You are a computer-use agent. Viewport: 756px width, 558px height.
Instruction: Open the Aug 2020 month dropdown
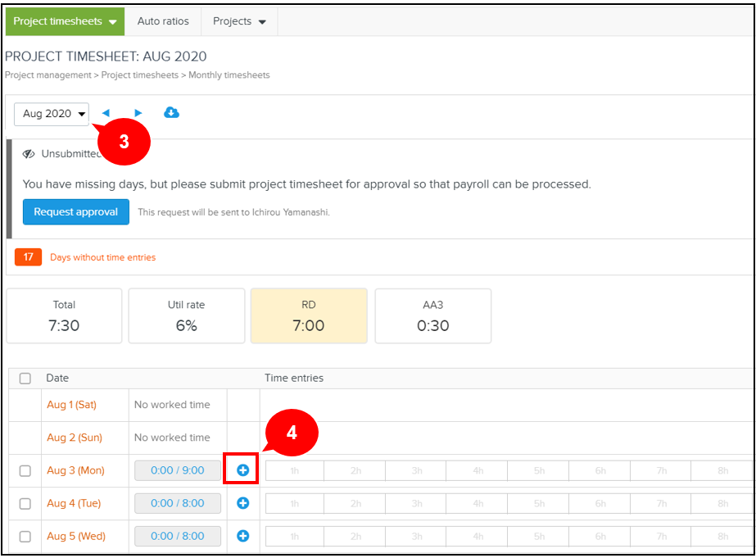coord(52,114)
